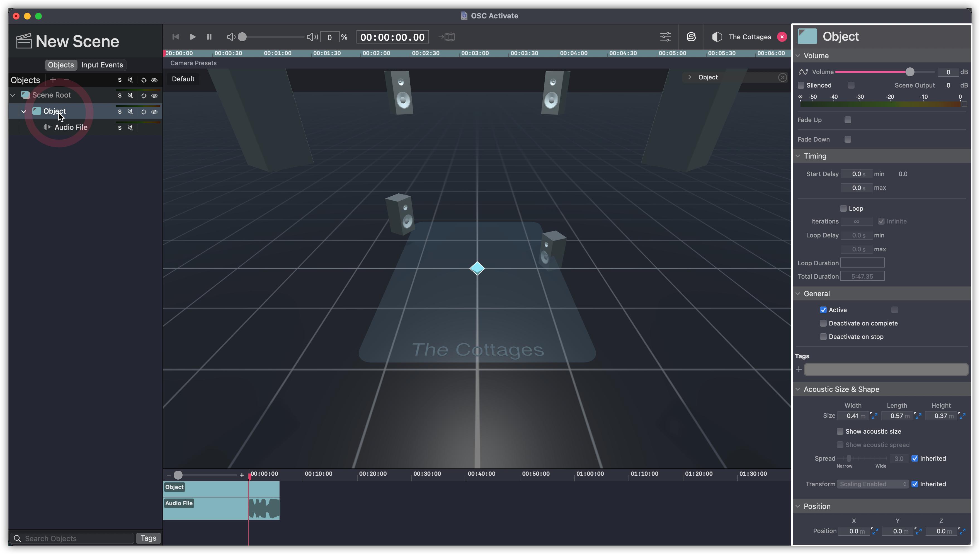Expand the Object chevron in viewport overlay
The image size is (980, 554).
click(689, 77)
